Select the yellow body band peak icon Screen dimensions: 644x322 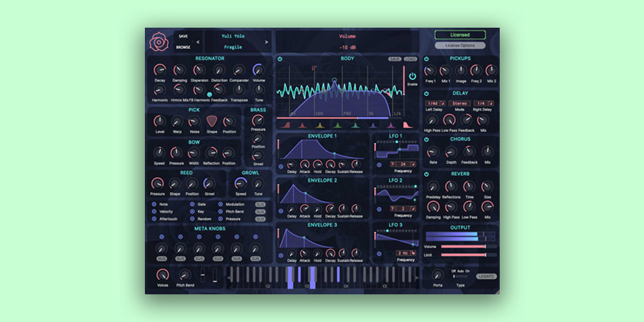pyautogui.click(x=319, y=124)
